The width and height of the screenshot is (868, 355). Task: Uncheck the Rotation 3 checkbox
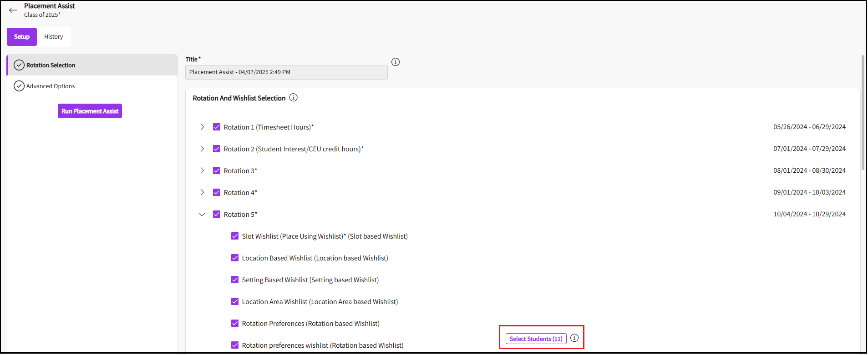[x=217, y=171]
